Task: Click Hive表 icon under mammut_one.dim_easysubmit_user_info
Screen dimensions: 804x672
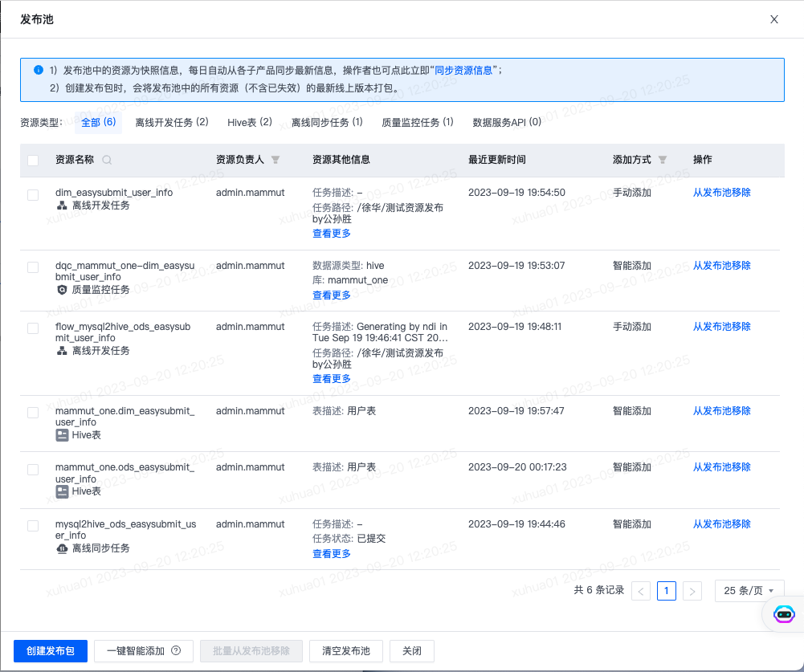Action: coord(62,435)
